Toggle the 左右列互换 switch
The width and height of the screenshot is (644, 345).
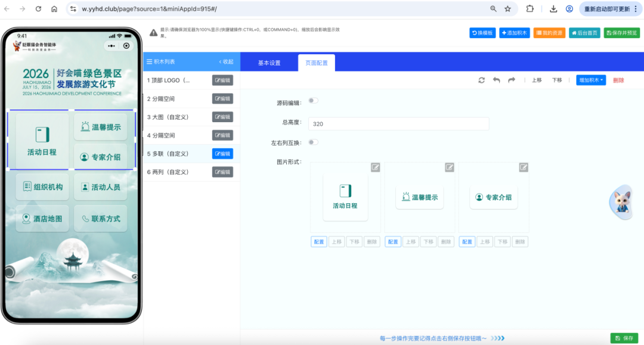tap(313, 142)
